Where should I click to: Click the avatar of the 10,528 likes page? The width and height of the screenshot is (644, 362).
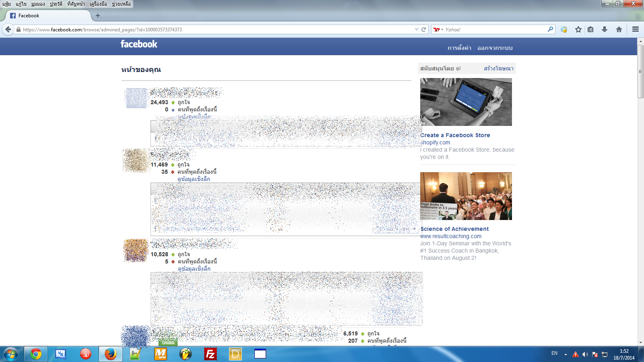click(136, 250)
